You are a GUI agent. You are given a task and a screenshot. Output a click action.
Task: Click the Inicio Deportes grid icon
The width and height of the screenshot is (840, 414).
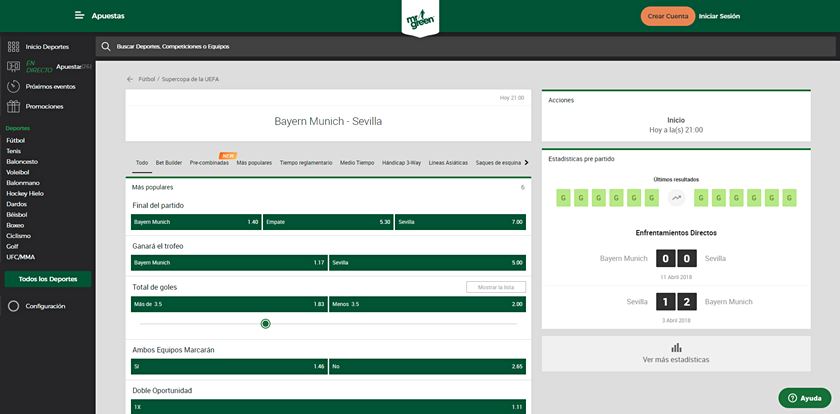coord(14,47)
